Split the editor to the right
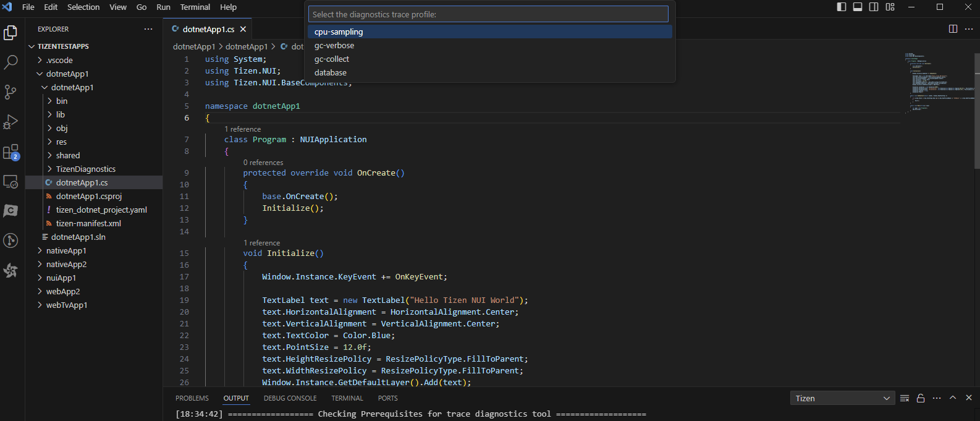Viewport: 980px width, 421px height. pos(953,29)
